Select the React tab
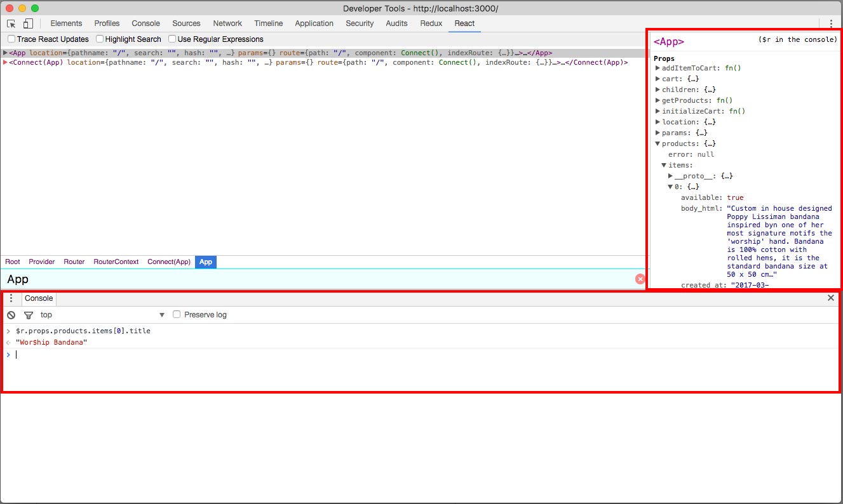This screenshot has width=843, height=504. pos(464,23)
